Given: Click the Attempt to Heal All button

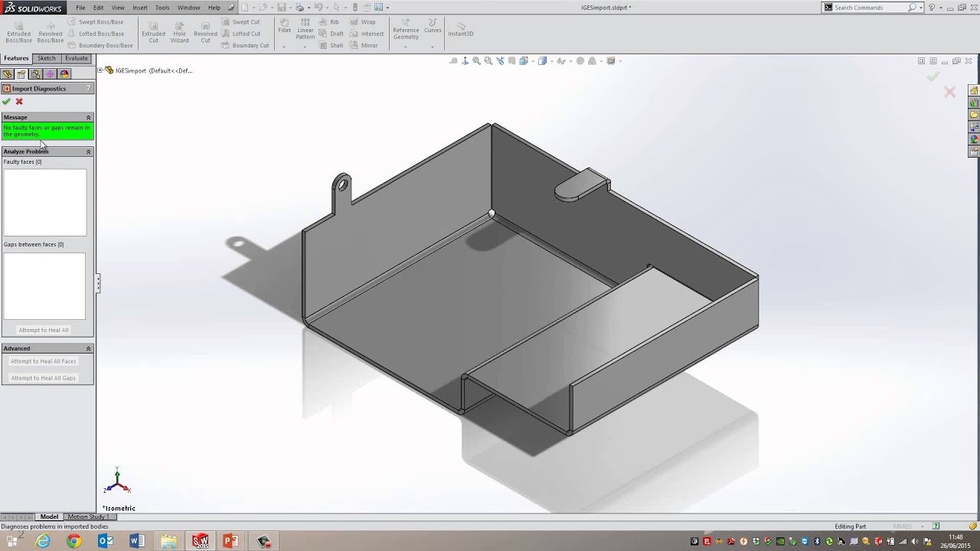Looking at the screenshot, I should coord(44,330).
